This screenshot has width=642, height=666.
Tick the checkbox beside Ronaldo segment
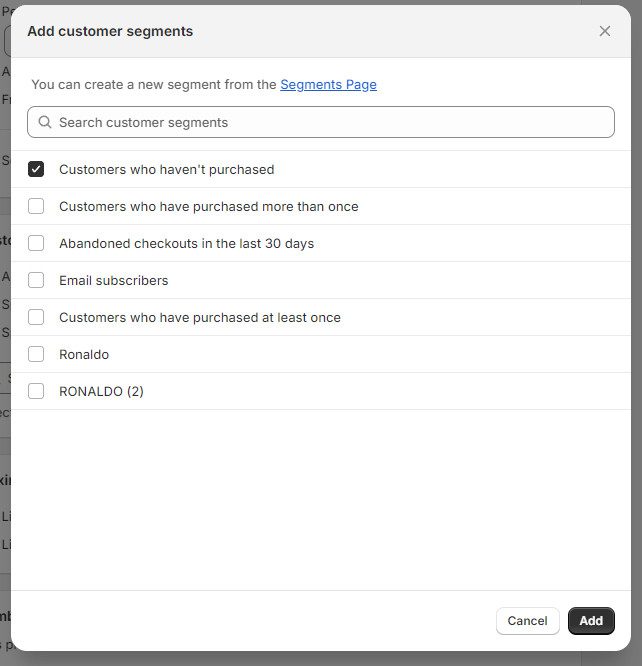click(x=36, y=354)
